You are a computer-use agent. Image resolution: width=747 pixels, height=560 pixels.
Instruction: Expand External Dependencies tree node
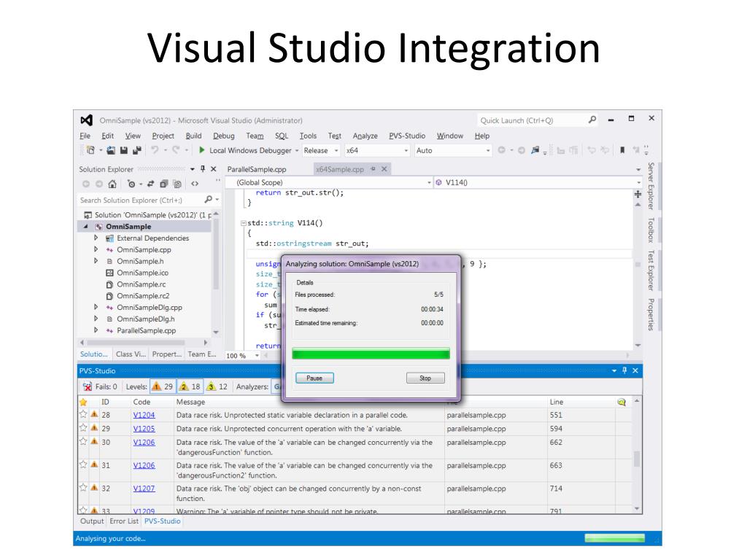(x=96, y=238)
